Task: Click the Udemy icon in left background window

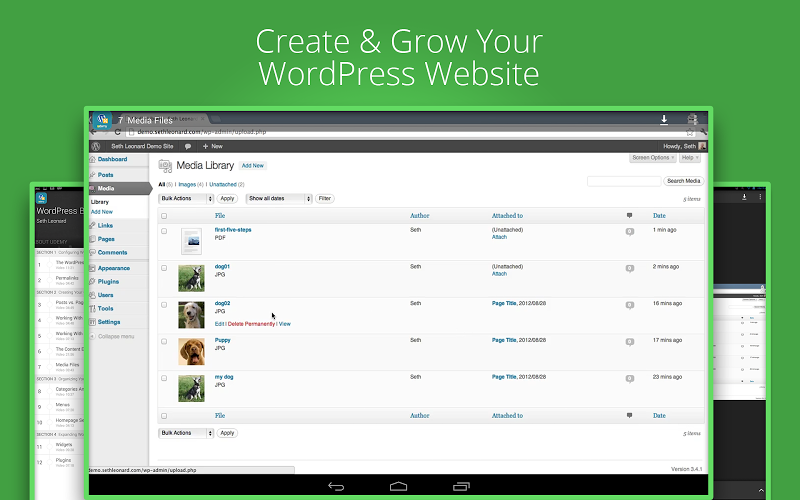Action: (x=42, y=198)
